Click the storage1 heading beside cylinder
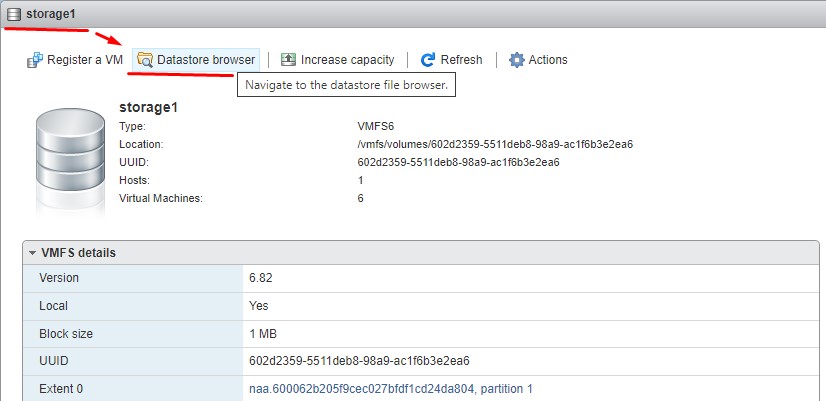This screenshot has width=826, height=401. pos(149,107)
